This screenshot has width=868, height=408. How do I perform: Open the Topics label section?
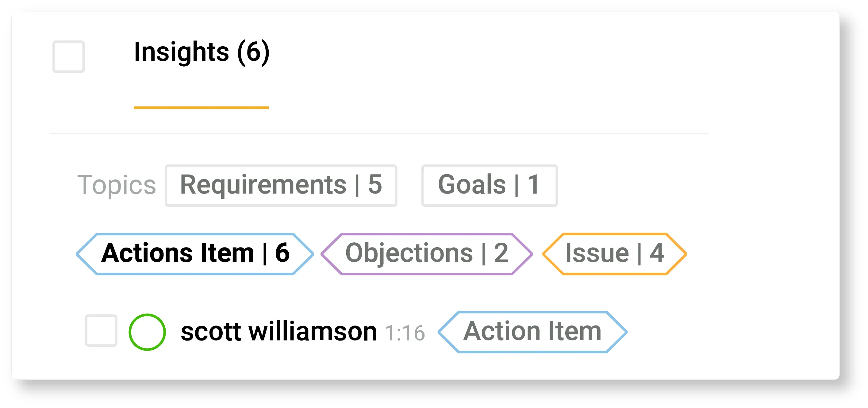[x=117, y=185]
